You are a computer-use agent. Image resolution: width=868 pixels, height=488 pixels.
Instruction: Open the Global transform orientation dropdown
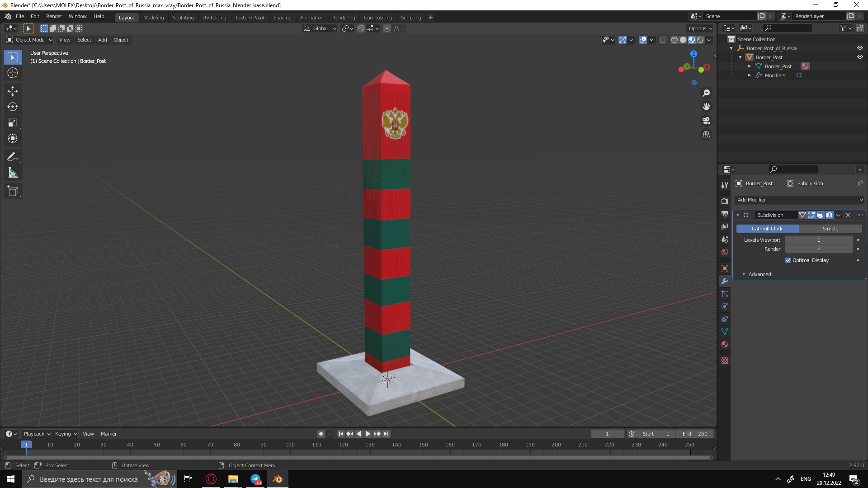pos(320,28)
